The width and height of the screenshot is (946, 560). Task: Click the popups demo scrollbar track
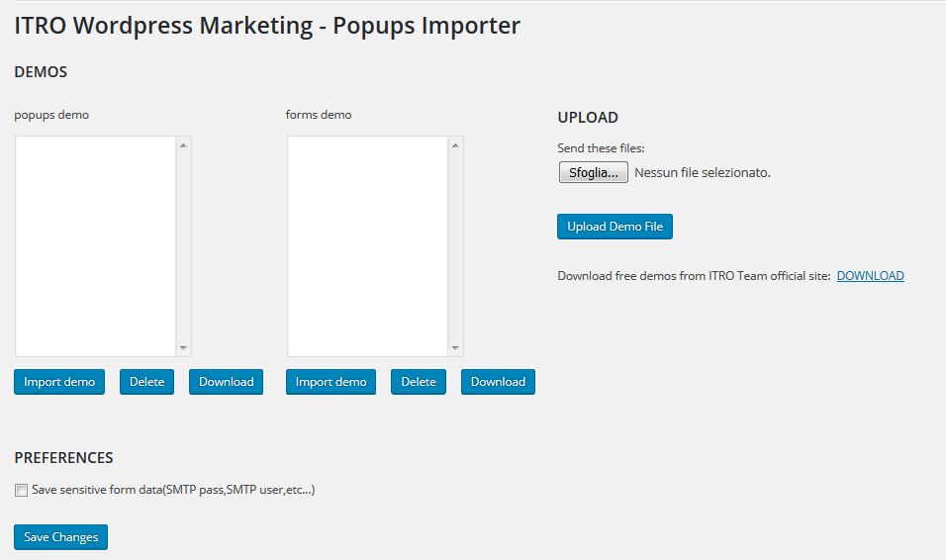[183, 246]
